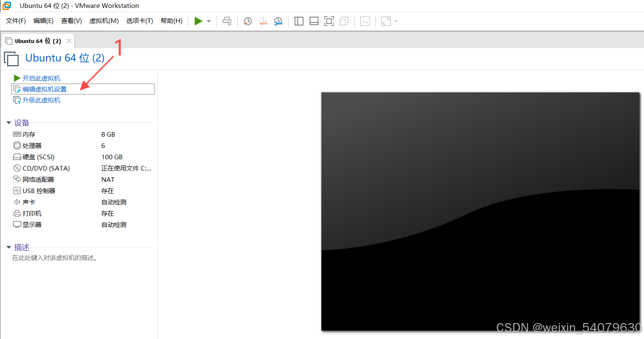The image size is (644, 339).
Task: Click the NAT network value
Action: click(108, 179)
